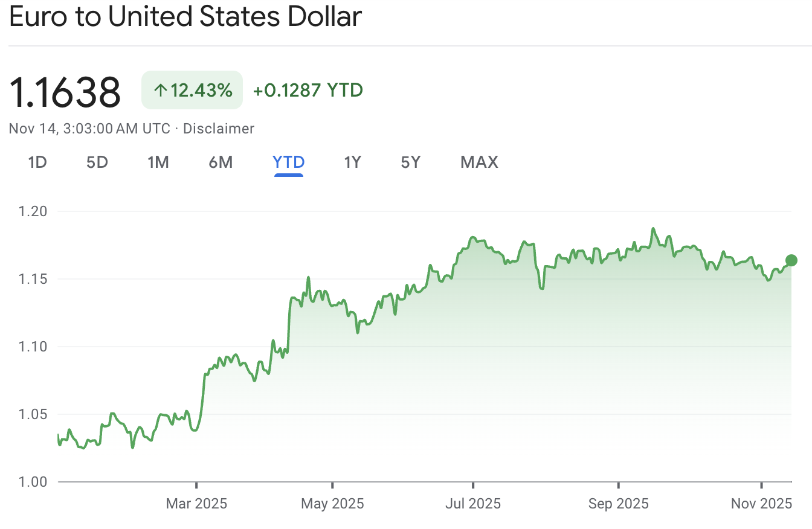The image size is (812, 529).
Task: Click the green up arrow icon
Action: pyautogui.click(x=159, y=91)
